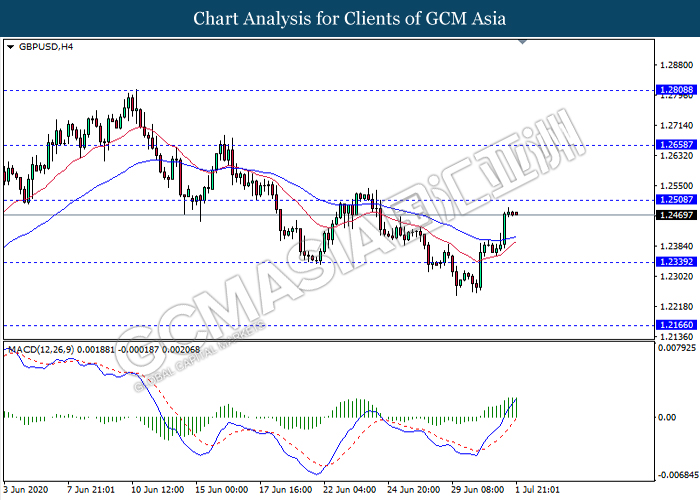700x500 pixels.
Task: Click the MACD scale value -0.006845
Action: click(677, 475)
